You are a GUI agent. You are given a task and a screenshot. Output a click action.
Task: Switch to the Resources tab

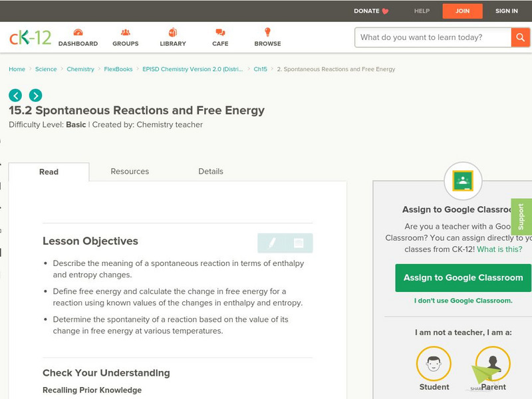click(129, 171)
